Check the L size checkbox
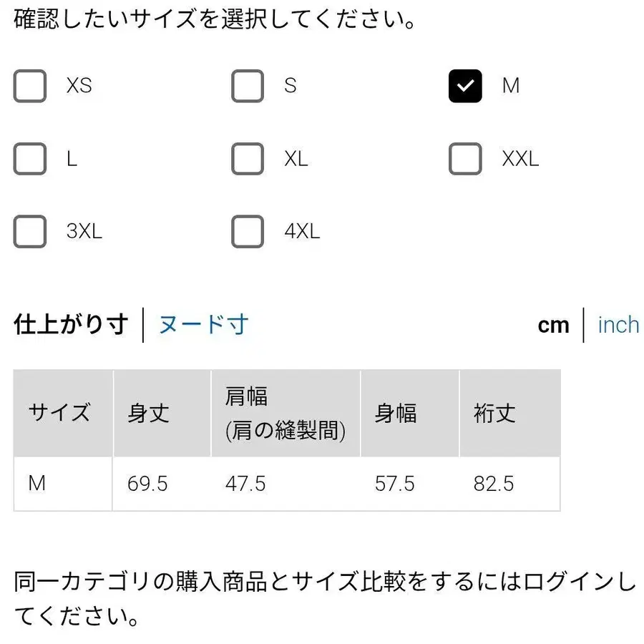 29,159
